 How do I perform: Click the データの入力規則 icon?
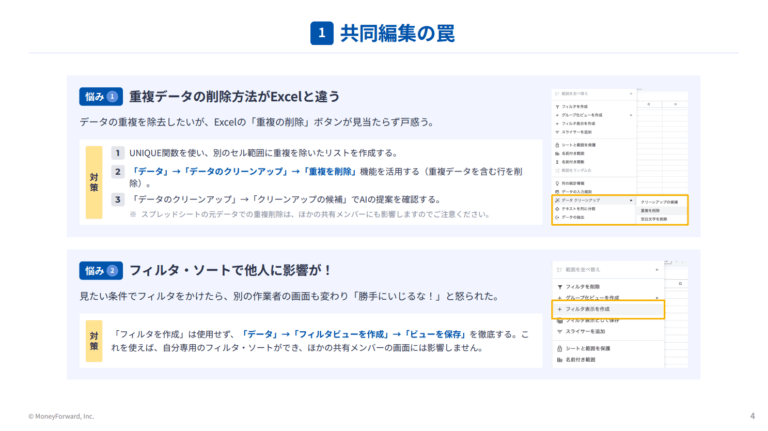(x=557, y=192)
